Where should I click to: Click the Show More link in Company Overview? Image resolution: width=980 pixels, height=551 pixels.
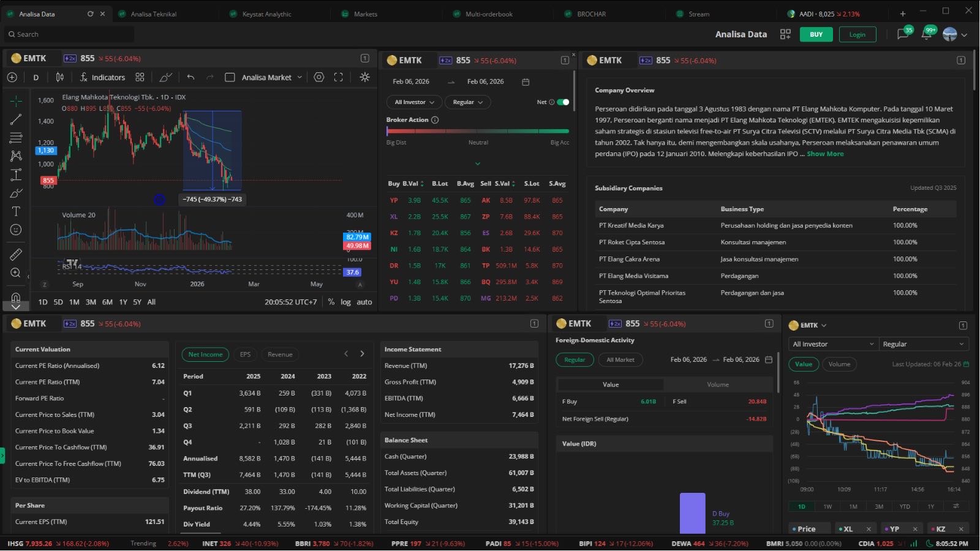[x=825, y=154]
